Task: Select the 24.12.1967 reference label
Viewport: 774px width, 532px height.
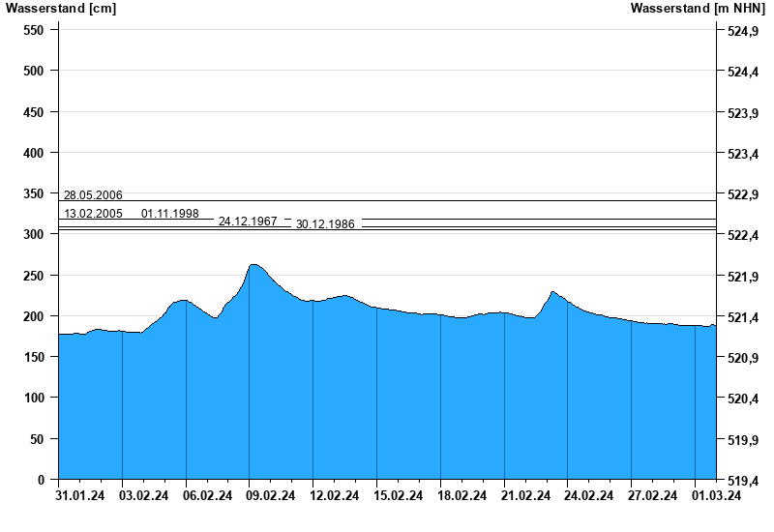Action: coord(248,222)
